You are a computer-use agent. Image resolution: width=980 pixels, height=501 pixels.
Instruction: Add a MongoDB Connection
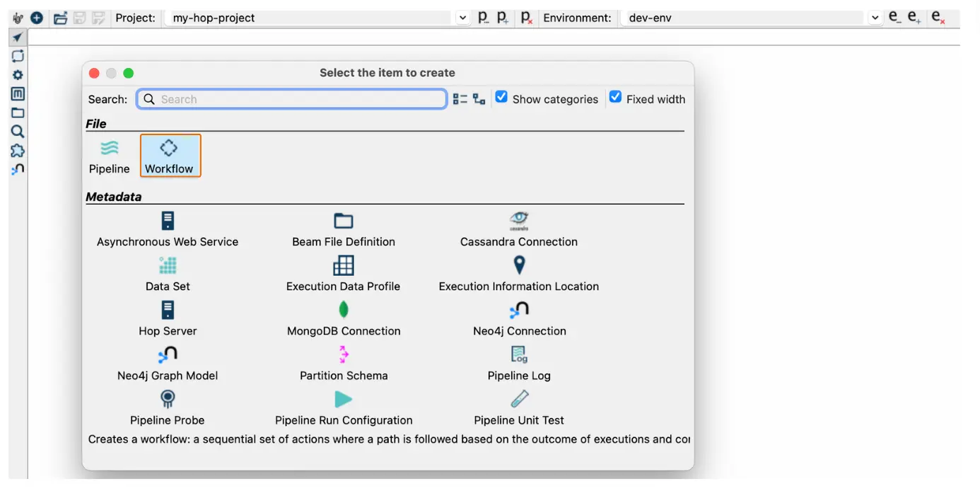point(344,319)
